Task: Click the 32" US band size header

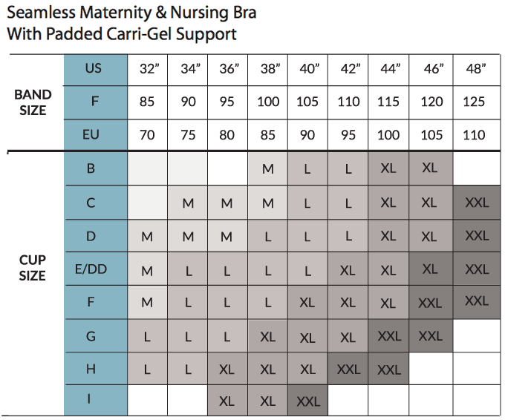Action: pyautogui.click(x=147, y=69)
